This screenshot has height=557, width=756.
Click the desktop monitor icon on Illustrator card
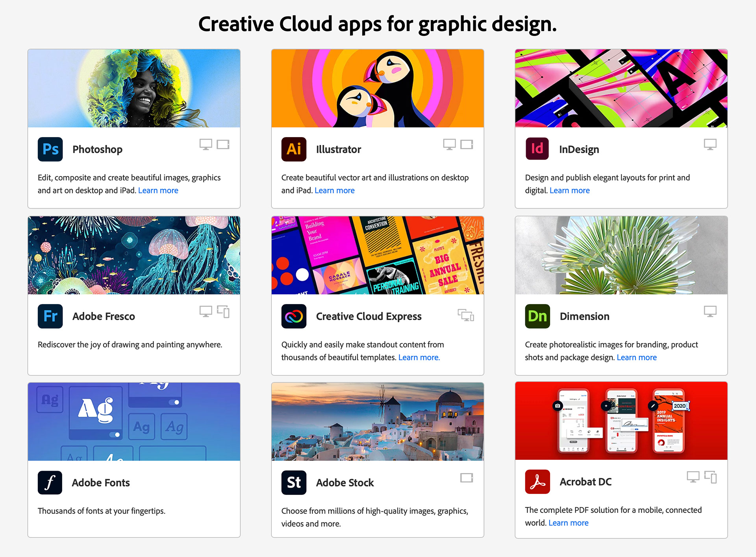[449, 145]
